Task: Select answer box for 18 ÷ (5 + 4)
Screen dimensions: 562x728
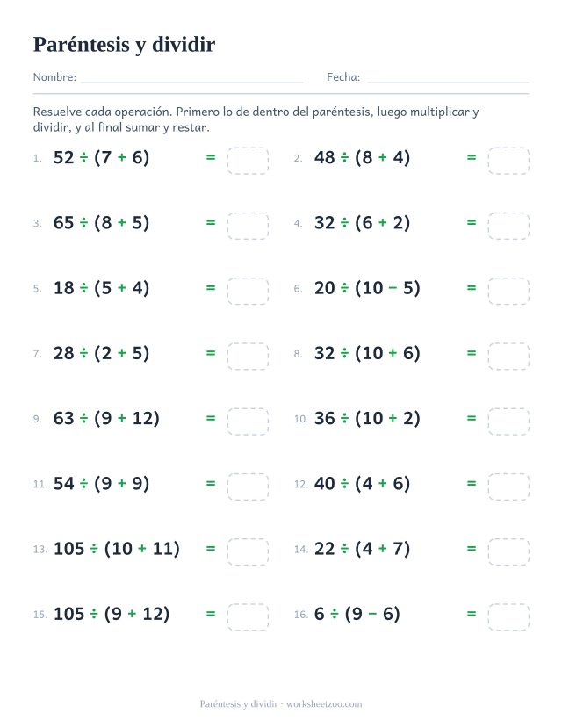Action: coord(248,291)
